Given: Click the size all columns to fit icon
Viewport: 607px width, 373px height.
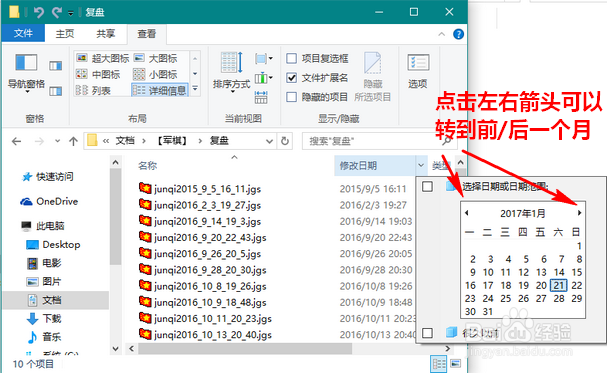Looking at the screenshot, I should pos(261,97).
